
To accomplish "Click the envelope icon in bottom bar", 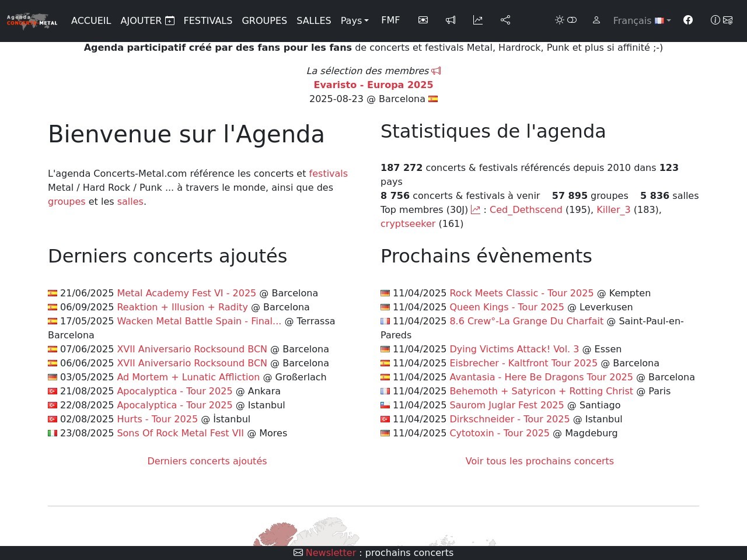I will [x=298, y=552].
